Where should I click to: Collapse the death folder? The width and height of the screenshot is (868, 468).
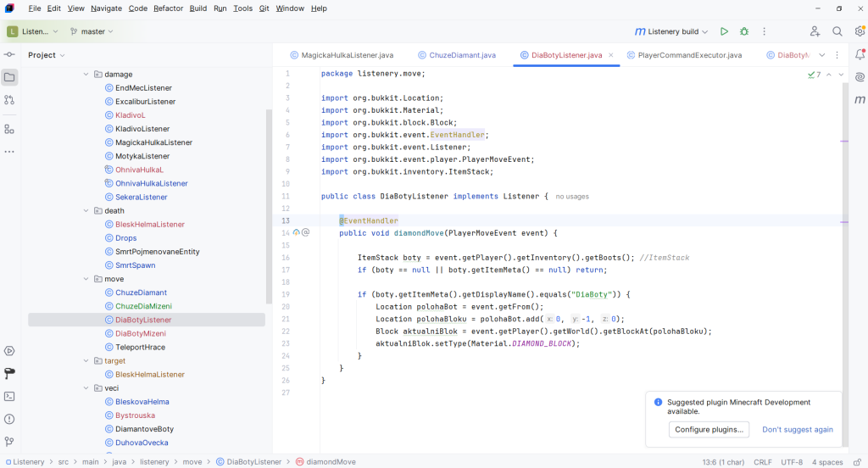click(86, 210)
